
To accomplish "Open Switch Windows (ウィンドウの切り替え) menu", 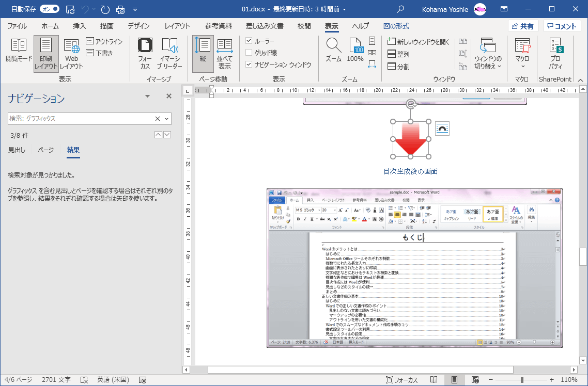I will [488, 54].
